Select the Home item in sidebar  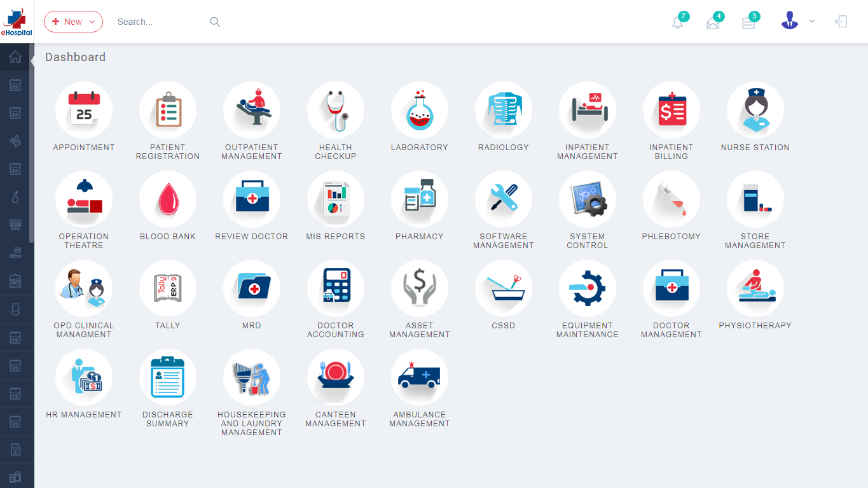(15, 57)
